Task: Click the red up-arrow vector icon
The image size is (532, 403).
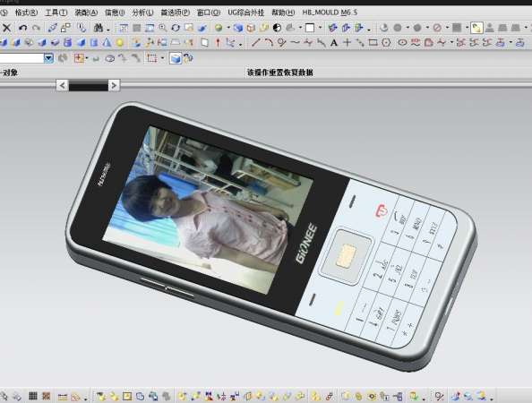Action: [x=218, y=43]
